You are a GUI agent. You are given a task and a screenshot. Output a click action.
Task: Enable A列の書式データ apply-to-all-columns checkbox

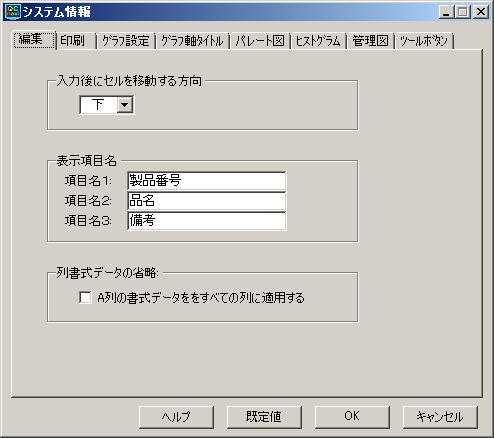[85, 297]
